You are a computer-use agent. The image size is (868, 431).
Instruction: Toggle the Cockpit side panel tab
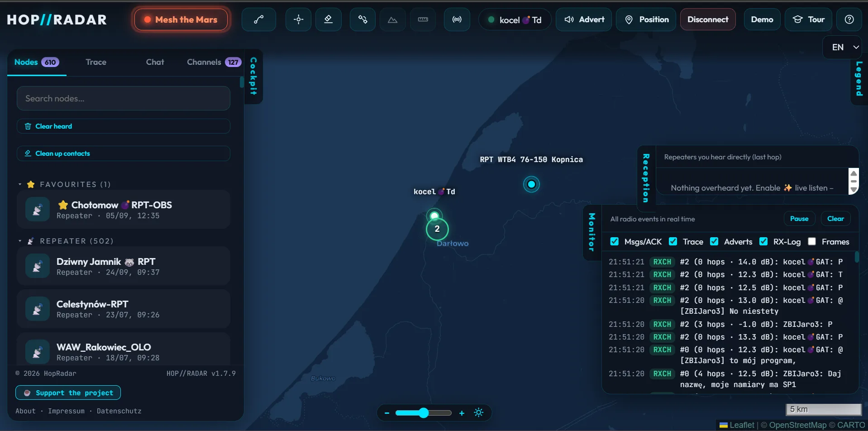(253, 76)
